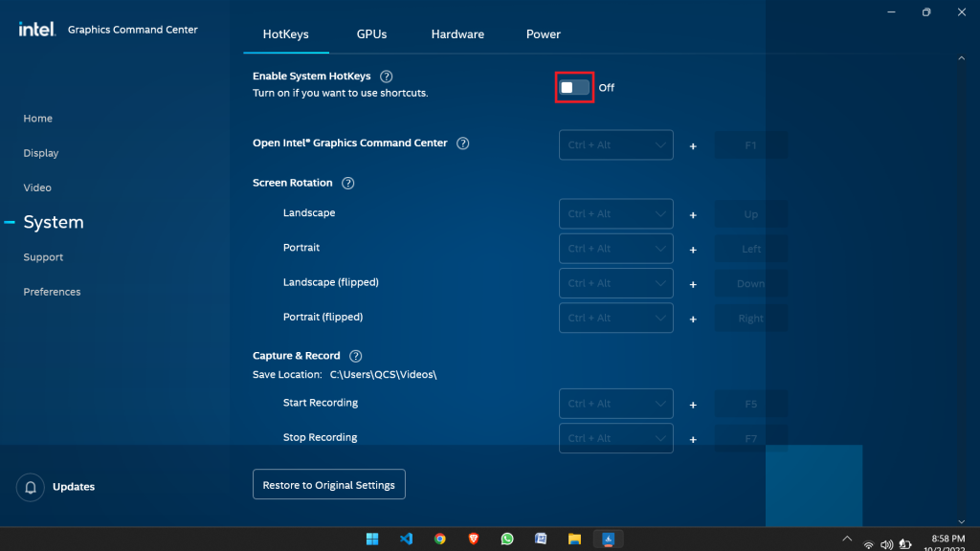Click the Portrait (flipped) label
Viewport: 980px width, 551px height.
(x=323, y=317)
